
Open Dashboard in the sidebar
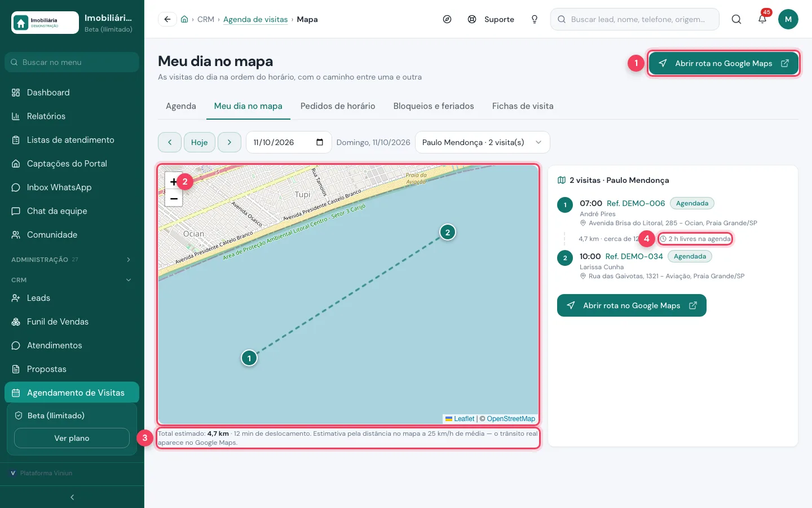(72, 93)
